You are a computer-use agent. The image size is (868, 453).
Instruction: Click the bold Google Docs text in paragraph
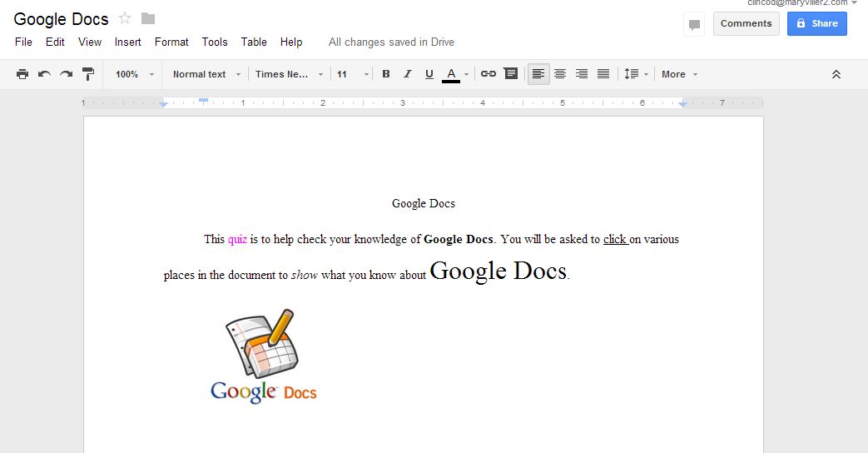(459, 239)
